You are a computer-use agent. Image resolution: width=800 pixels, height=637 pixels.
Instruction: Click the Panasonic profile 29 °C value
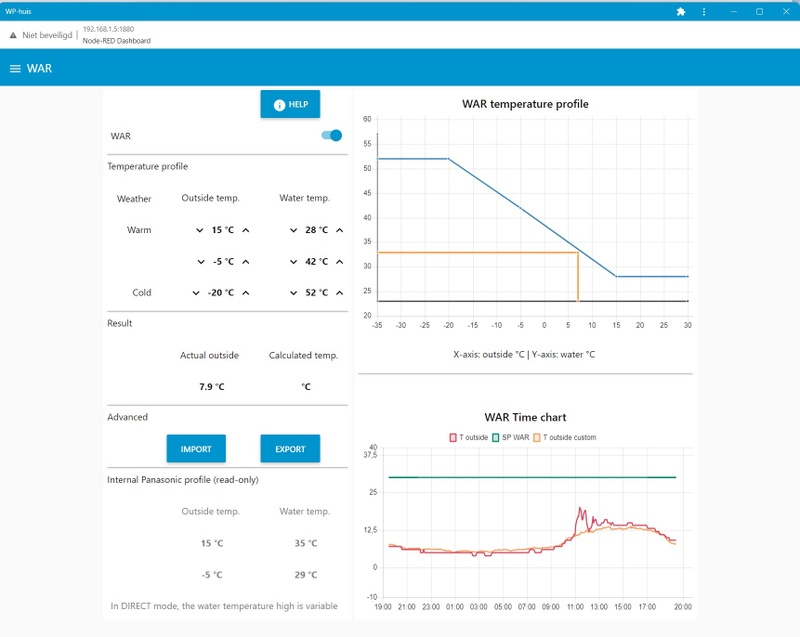[x=306, y=575]
